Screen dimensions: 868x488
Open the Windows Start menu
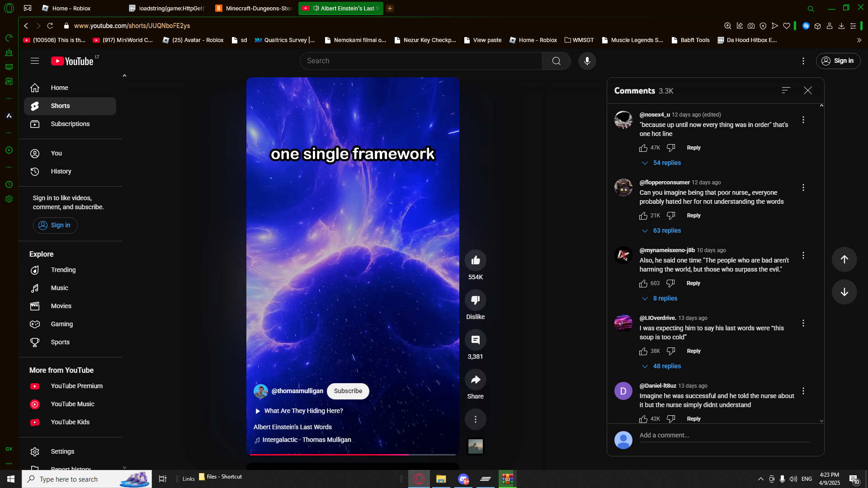11,479
